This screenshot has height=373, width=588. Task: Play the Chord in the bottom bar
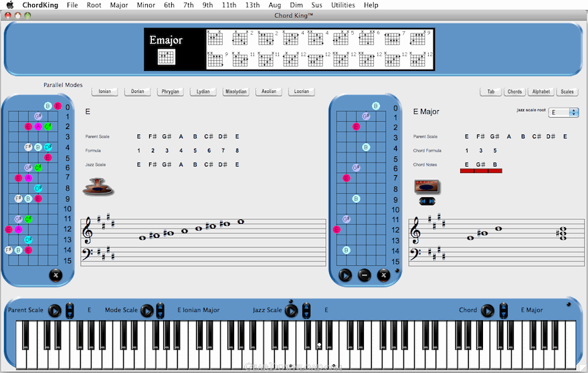click(x=488, y=311)
